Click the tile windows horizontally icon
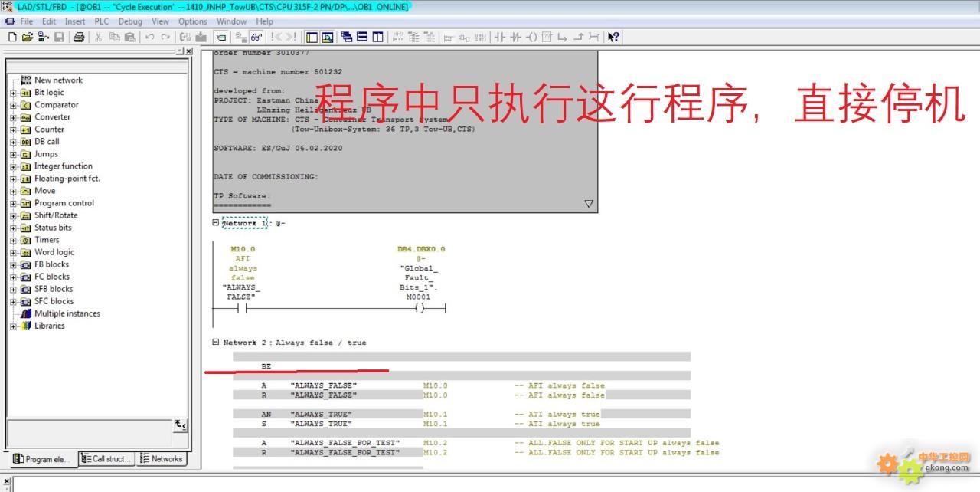 363,37
